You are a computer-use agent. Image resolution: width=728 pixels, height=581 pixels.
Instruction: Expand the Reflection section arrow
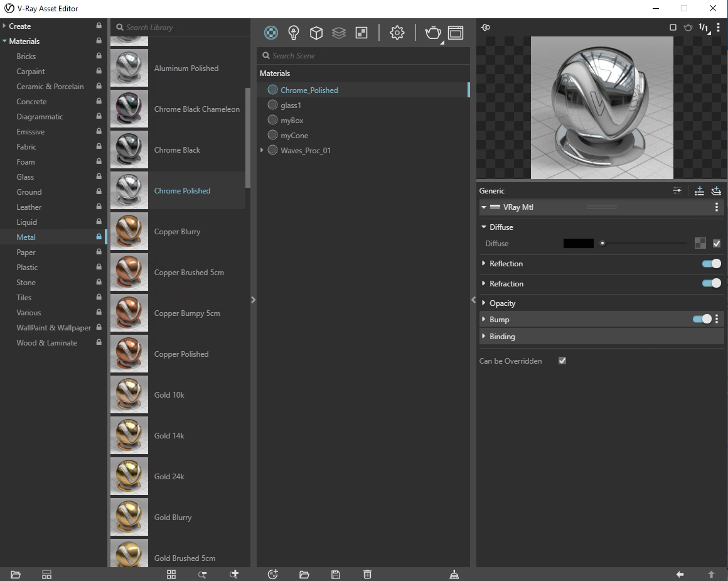coord(484,263)
